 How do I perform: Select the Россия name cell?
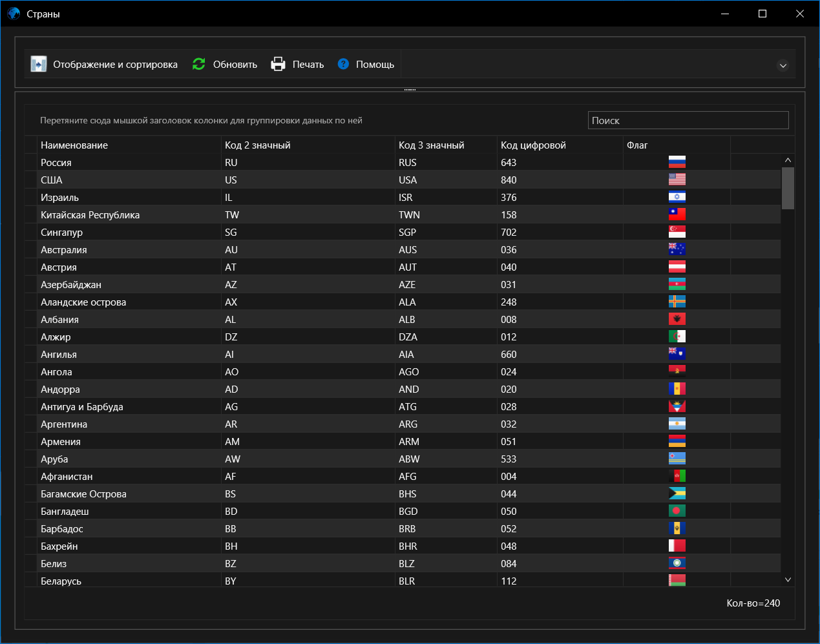pyautogui.click(x=130, y=162)
